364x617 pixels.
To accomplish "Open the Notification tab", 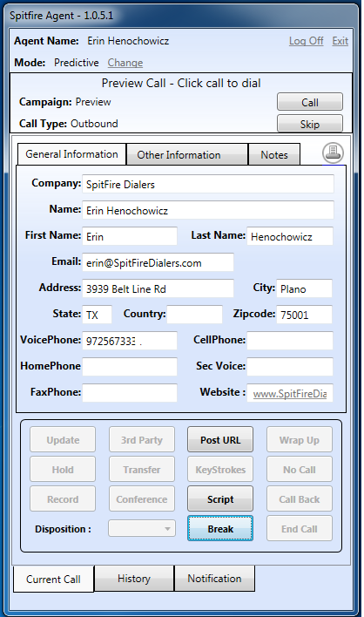I will [x=214, y=579].
